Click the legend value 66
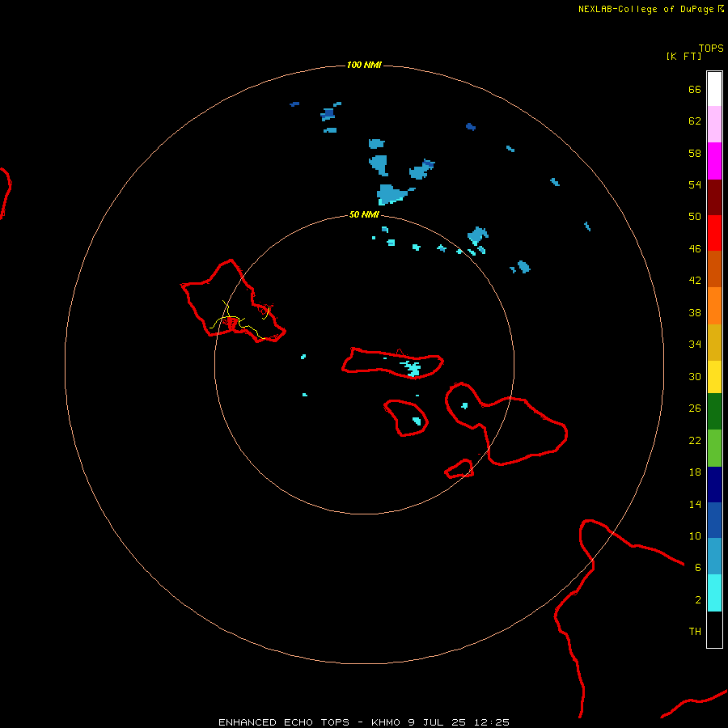The height and width of the screenshot is (728, 728). [695, 89]
